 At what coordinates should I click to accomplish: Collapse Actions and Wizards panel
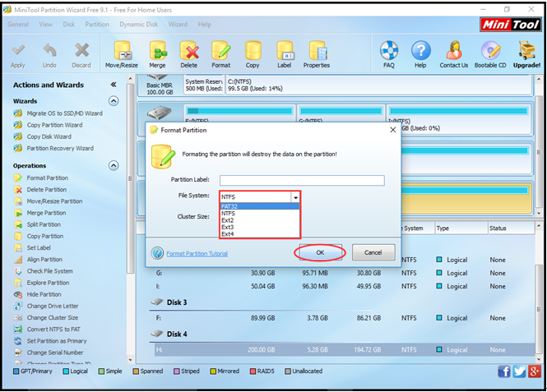(114, 85)
